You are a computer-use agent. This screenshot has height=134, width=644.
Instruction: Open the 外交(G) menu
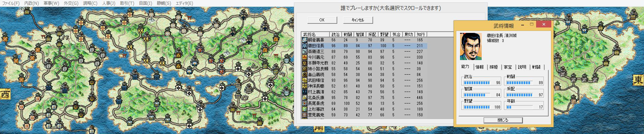click(71, 3)
